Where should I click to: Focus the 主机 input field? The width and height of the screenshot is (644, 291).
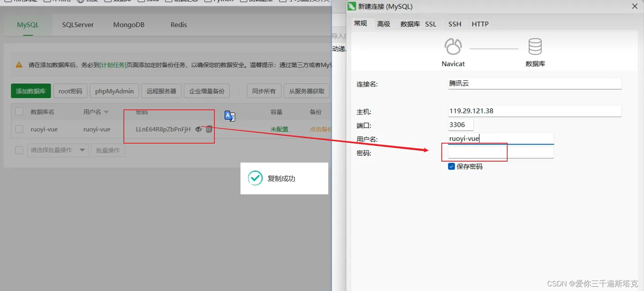(535, 111)
